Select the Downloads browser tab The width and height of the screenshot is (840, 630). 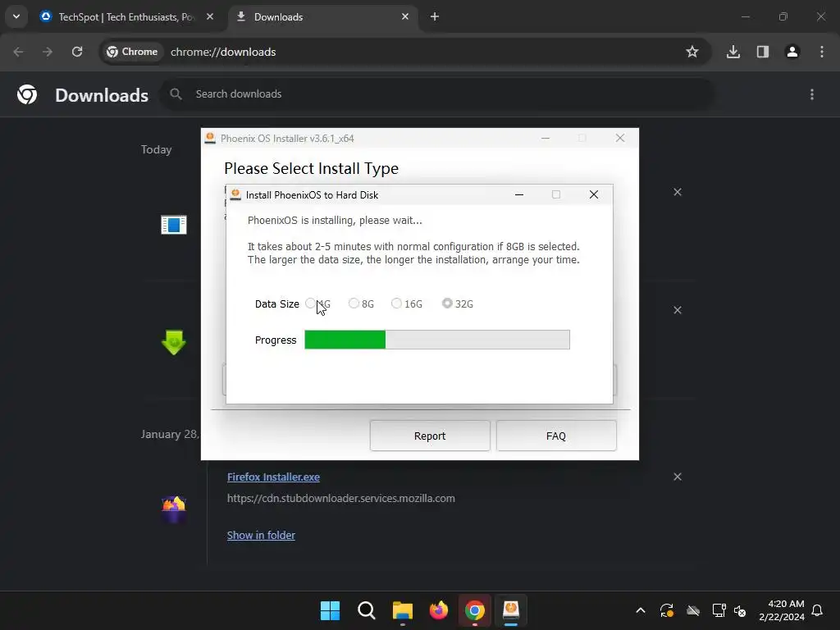pyautogui.click(x=279, y=17)
